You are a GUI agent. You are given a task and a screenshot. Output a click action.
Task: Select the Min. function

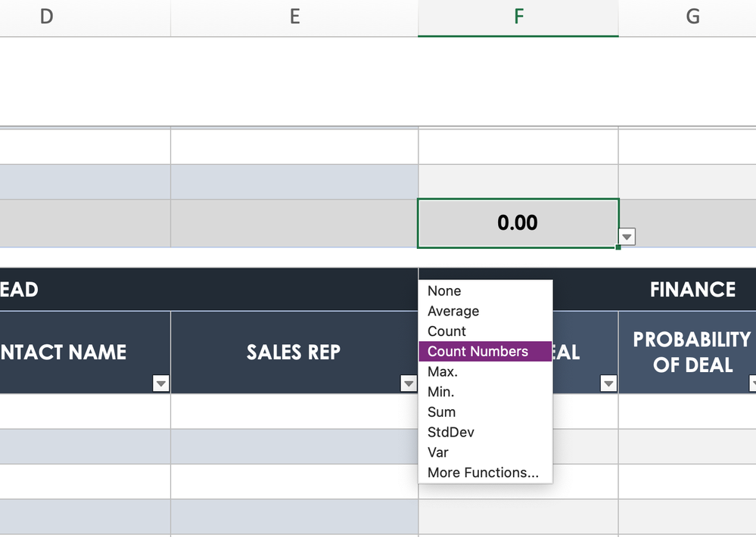click(x=441, y=392)
